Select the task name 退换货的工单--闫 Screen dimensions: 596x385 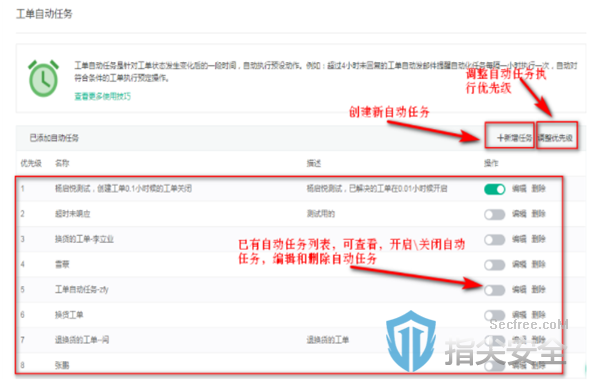coord(82,340)
